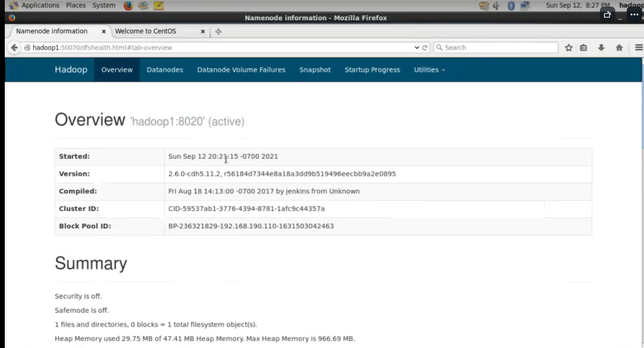Screen dimensions: 644x348
Task: Select the Overview nav tab
Action: pos(117,70)
